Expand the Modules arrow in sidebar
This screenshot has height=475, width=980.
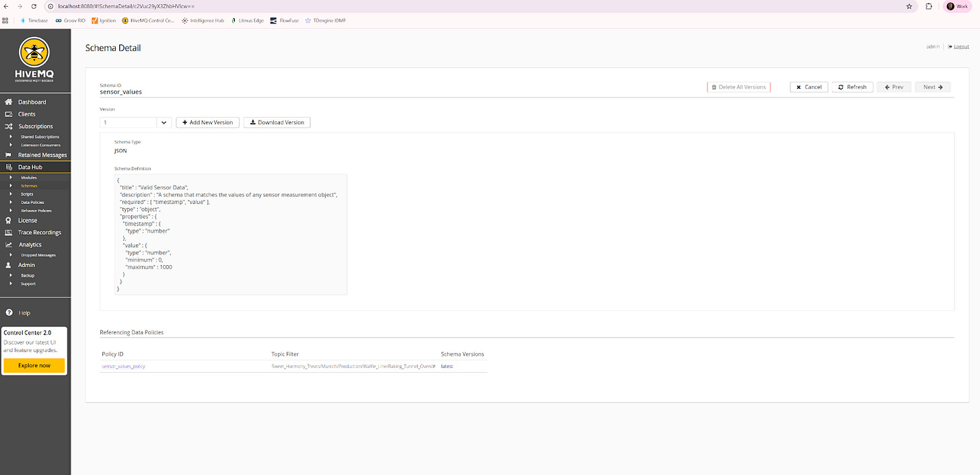[11, 177]
